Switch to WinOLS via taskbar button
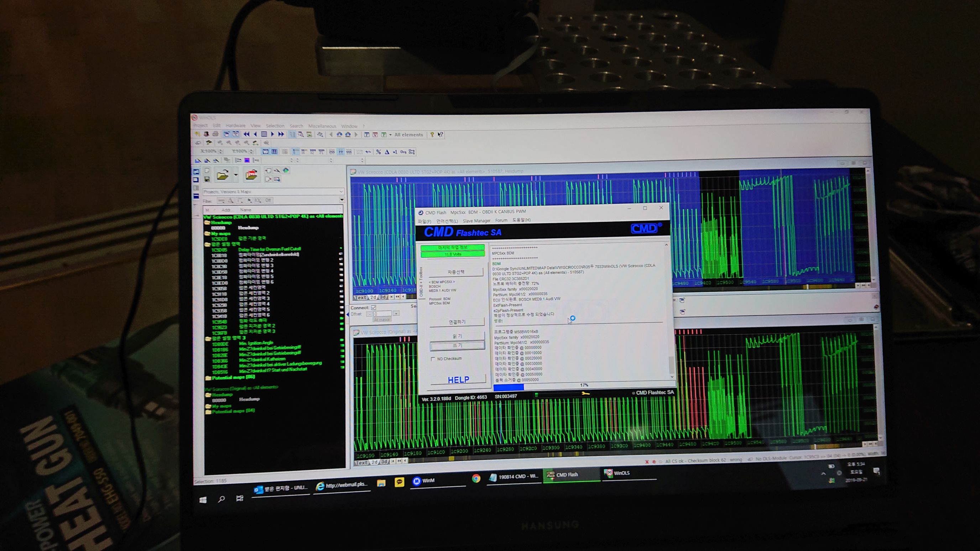 629,473
